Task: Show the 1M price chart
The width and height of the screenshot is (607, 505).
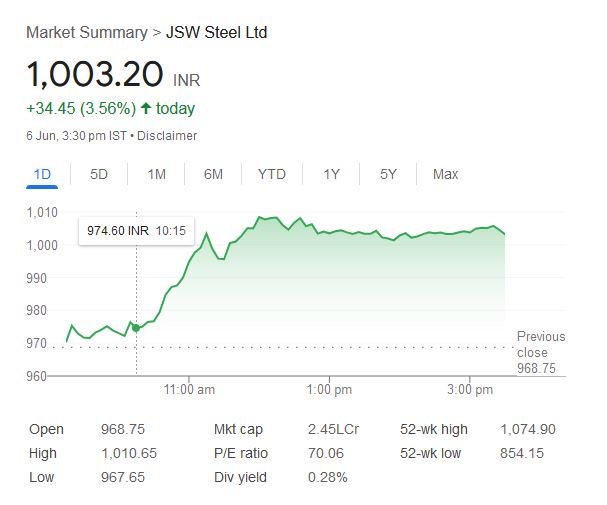Action: pos(156,174)
